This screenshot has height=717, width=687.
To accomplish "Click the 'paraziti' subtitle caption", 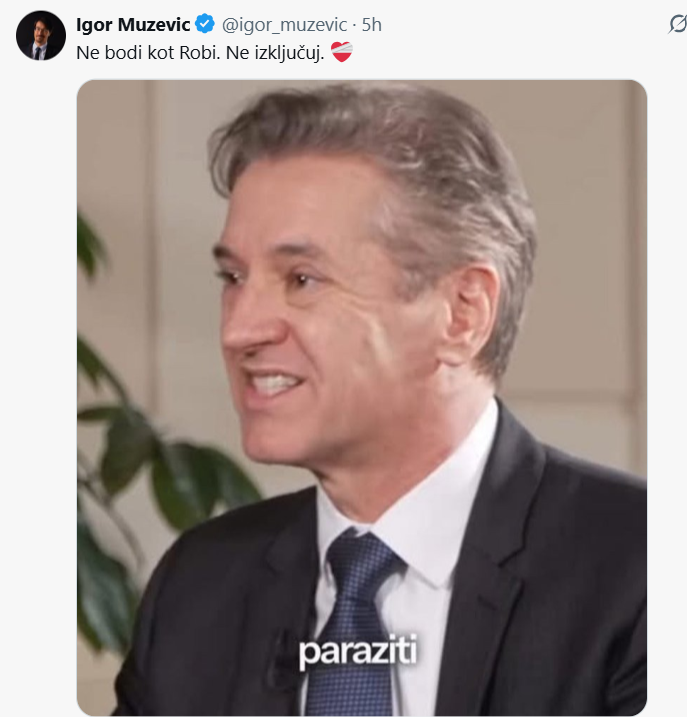I will [x=358, y=651].
